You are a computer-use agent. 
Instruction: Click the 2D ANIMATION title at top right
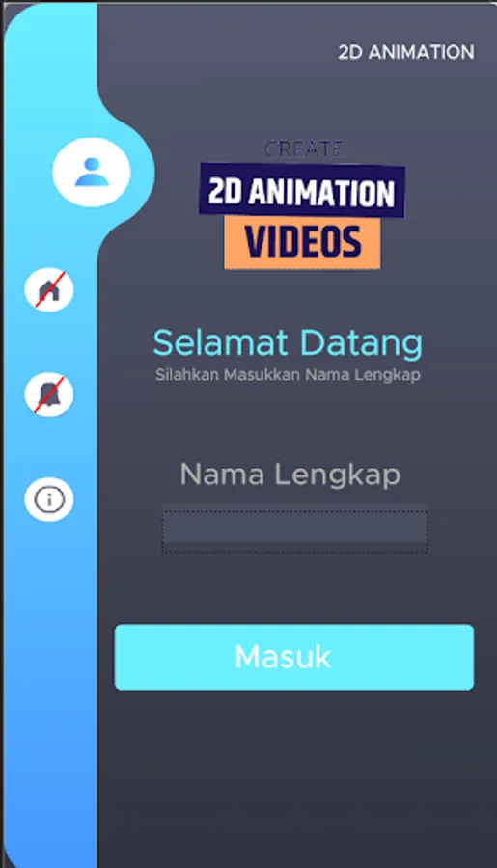406,52
